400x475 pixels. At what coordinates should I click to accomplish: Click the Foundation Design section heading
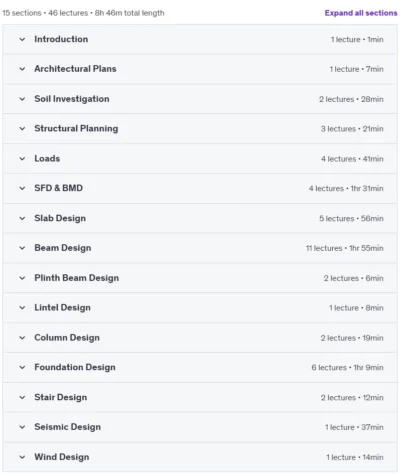(x=75, y=367)
